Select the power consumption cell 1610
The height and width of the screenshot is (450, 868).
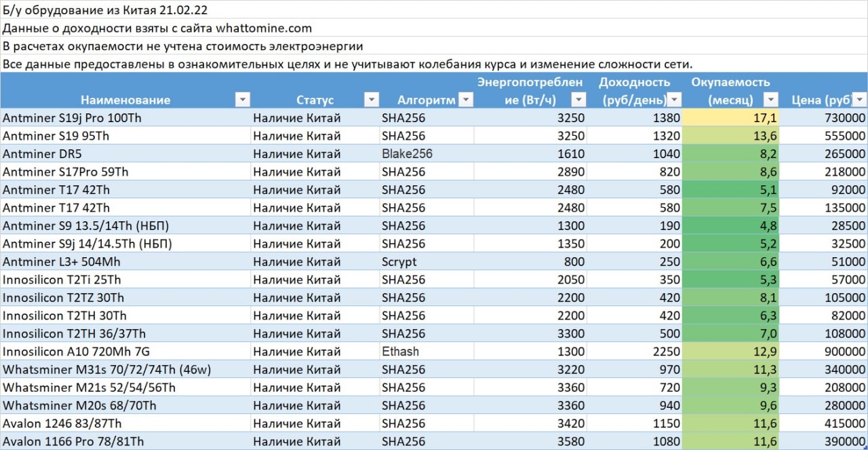[530, 153]
